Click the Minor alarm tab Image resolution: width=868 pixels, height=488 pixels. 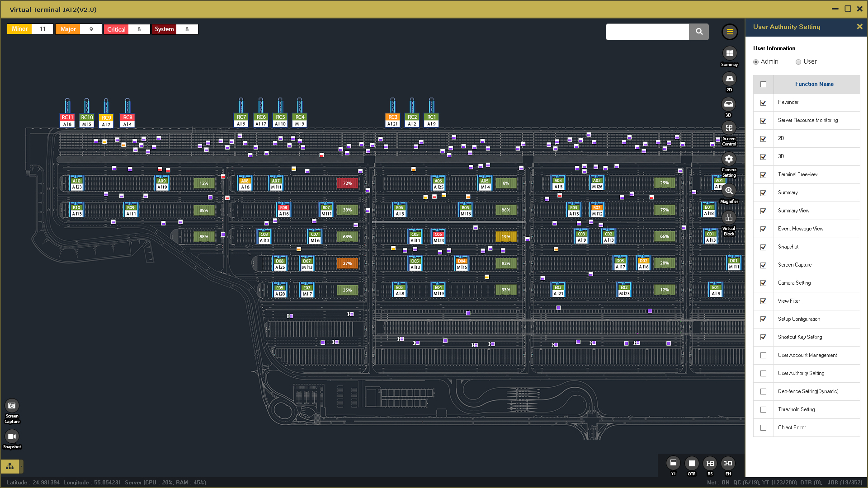(19, 29)
